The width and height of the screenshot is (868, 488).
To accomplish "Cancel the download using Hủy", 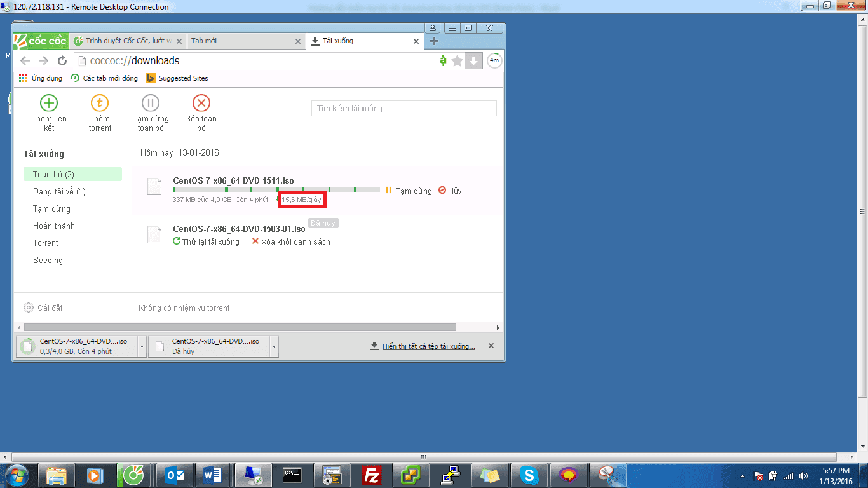I will pyautogui.click(x=451, y=191).
